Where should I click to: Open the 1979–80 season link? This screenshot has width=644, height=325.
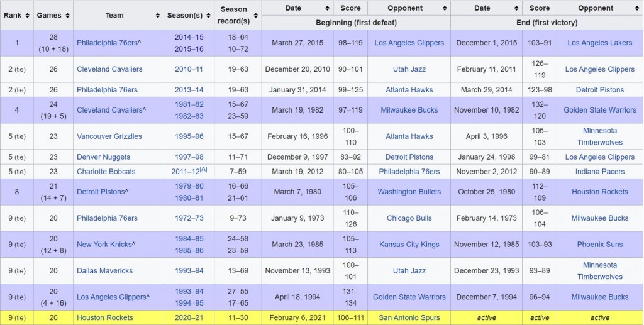tap(189, 186)
